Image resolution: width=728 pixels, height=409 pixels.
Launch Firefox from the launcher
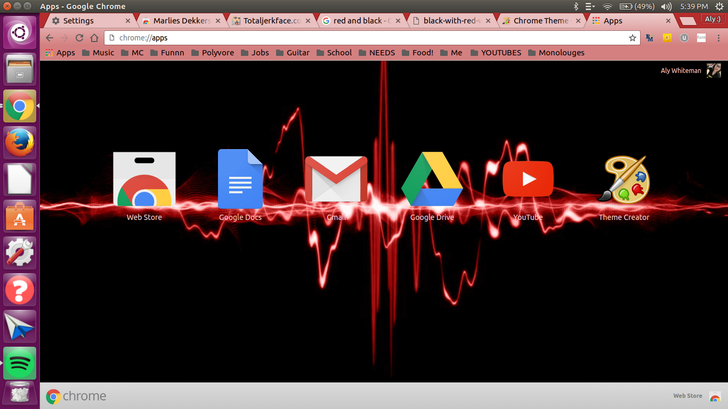[20, 143]
